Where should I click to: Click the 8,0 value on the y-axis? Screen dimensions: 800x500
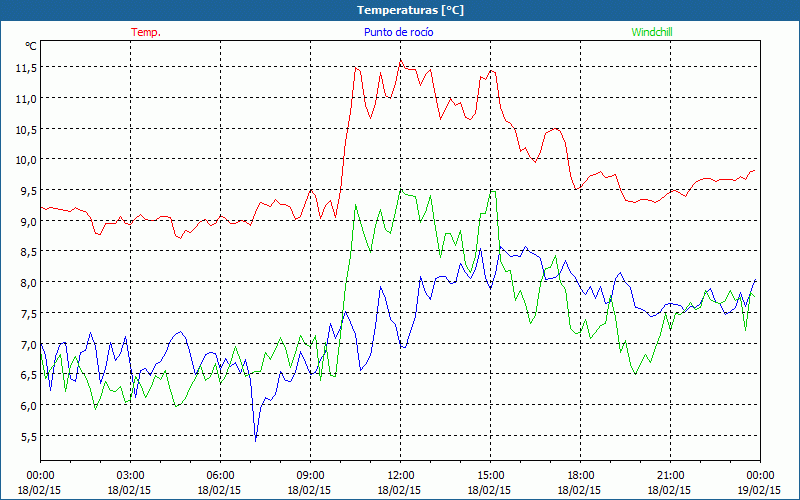click(x=28, y=283)
